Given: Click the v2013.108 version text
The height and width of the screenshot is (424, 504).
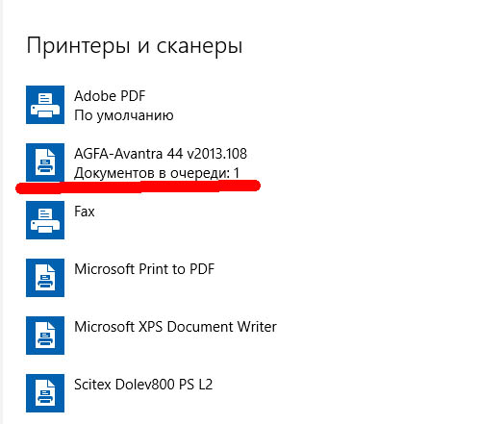Looking at the screenshot, I should pyautogui.click(x=216, y=154).
